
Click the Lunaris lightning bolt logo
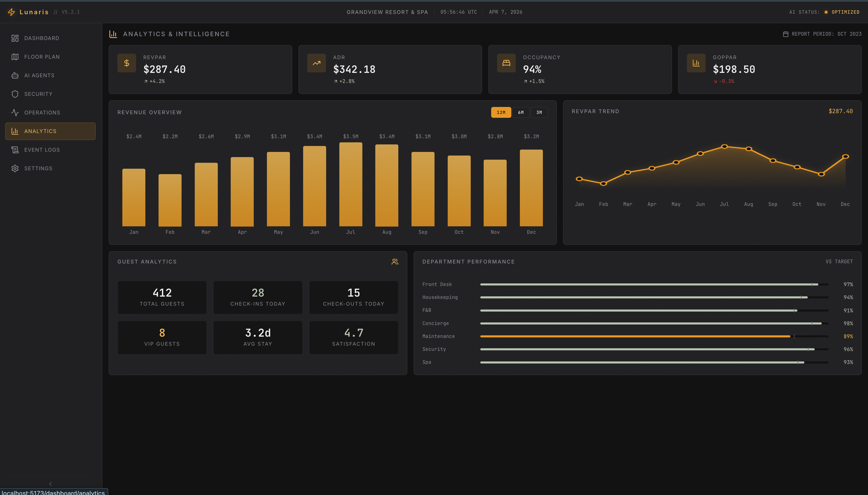click(11, 12)
